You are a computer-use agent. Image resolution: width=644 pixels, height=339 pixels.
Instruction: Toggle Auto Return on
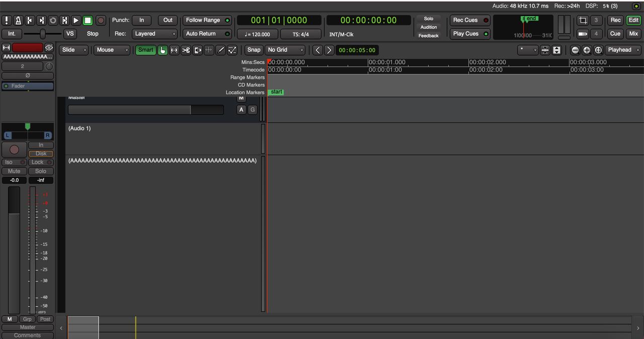207,34
